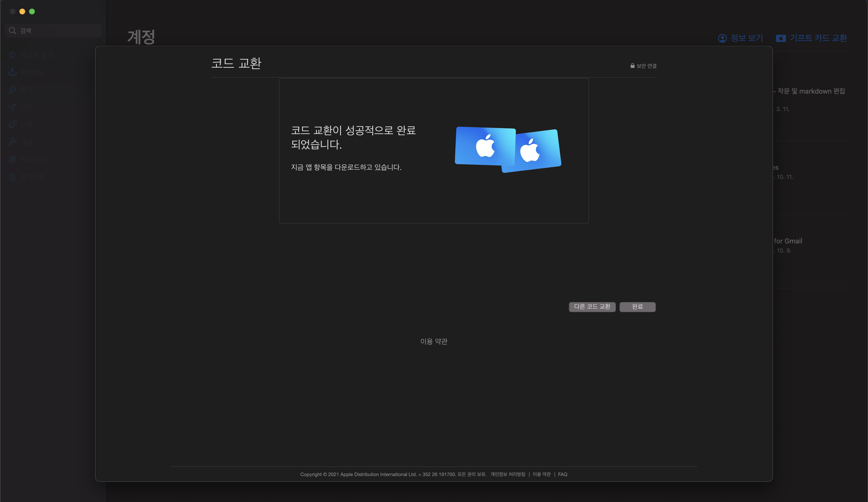Click the 카테고리 grid icon
The image size is (868, 502).
pos(13,159)
